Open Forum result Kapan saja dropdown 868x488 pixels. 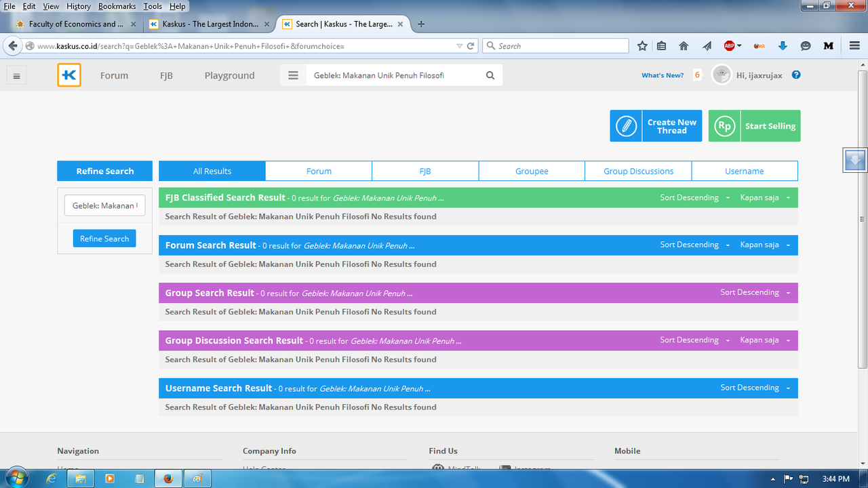coord(765,245)
